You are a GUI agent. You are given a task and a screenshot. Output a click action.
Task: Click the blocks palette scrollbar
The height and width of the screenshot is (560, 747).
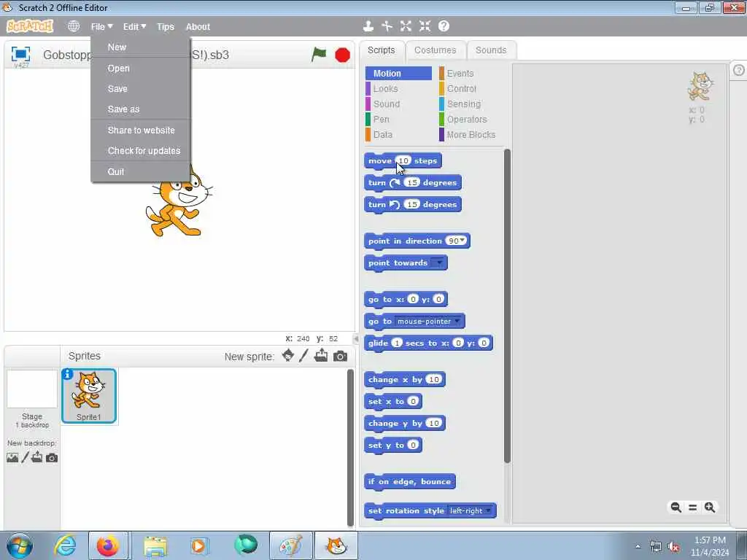507,306
